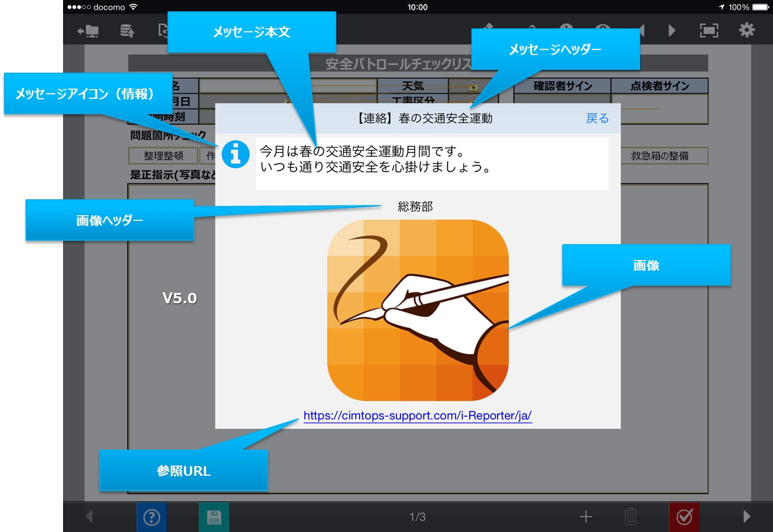773x532 pixels.
Task: Tap the i-Reporter app image in dialog
Action: 418,311
